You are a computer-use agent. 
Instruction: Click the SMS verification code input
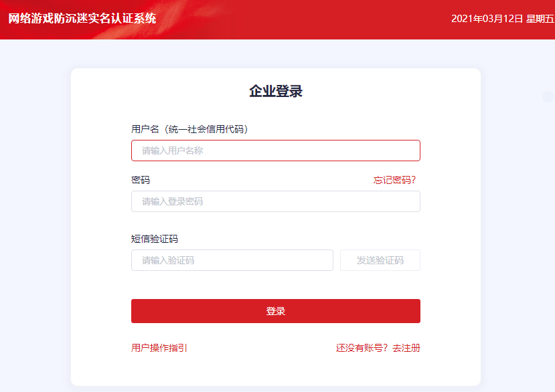point(232,260)
